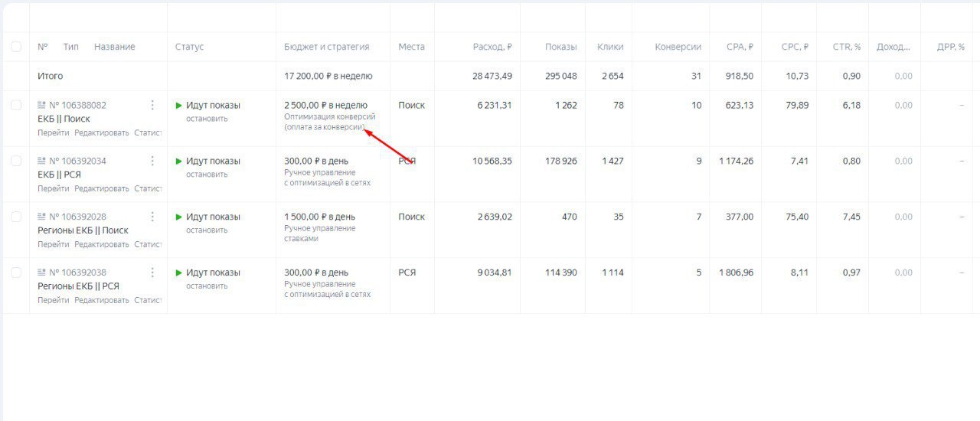Open Редактировать link under ЕКБ || РСЯ

tap(102, 188)
